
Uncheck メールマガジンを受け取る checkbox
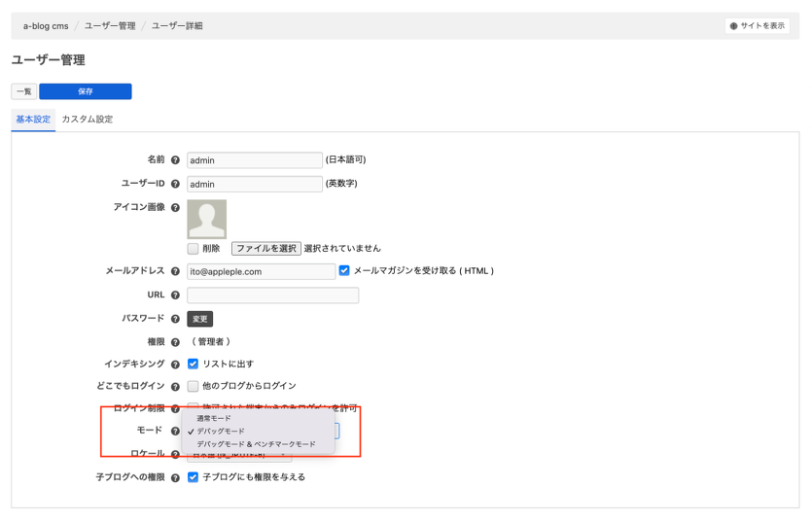[x=344, y=271]
